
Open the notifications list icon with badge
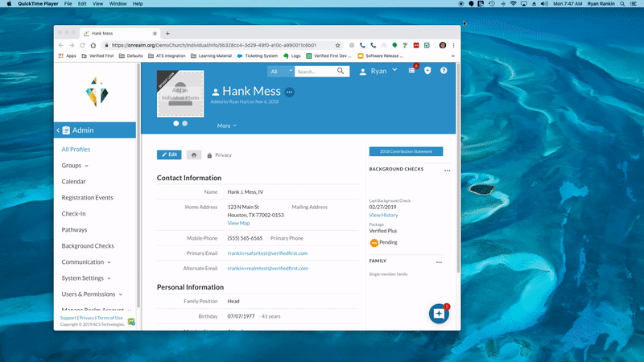coord(411,71)
